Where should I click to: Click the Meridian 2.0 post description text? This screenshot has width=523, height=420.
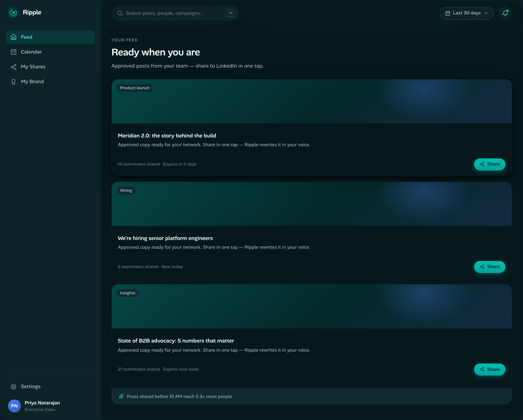click(x=214, y=145)
